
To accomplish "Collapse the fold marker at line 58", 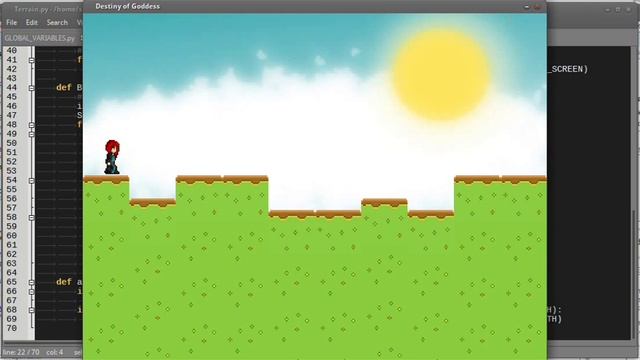I will tap(31, 218).
